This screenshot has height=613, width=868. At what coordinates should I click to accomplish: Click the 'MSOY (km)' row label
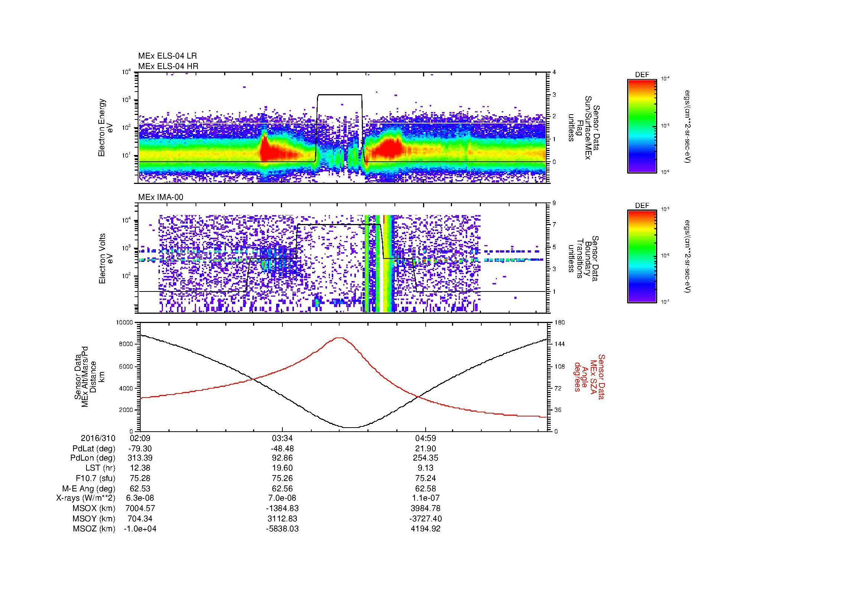click(94, 518)
